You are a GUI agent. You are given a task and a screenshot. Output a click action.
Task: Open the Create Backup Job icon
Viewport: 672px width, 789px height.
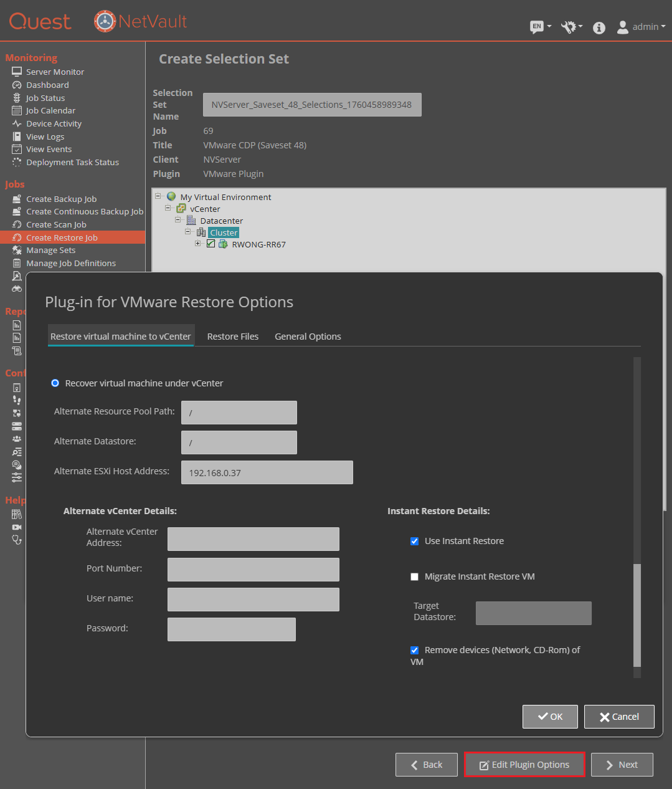point(17,199)
